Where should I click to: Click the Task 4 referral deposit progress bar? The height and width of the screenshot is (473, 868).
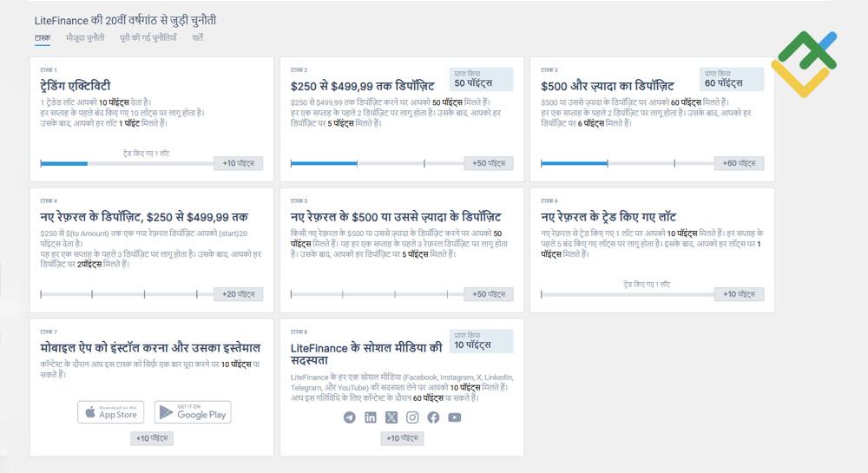pos(127,294)
